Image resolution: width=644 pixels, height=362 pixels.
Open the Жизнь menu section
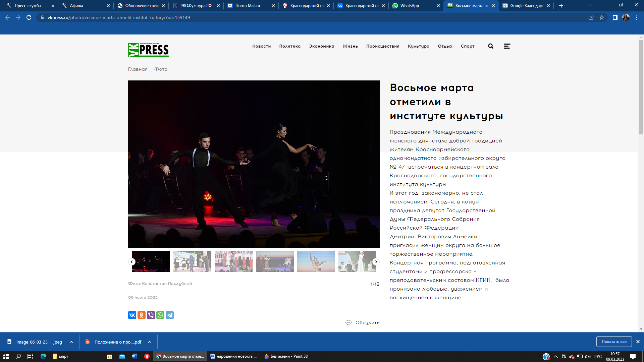point(350,46)
